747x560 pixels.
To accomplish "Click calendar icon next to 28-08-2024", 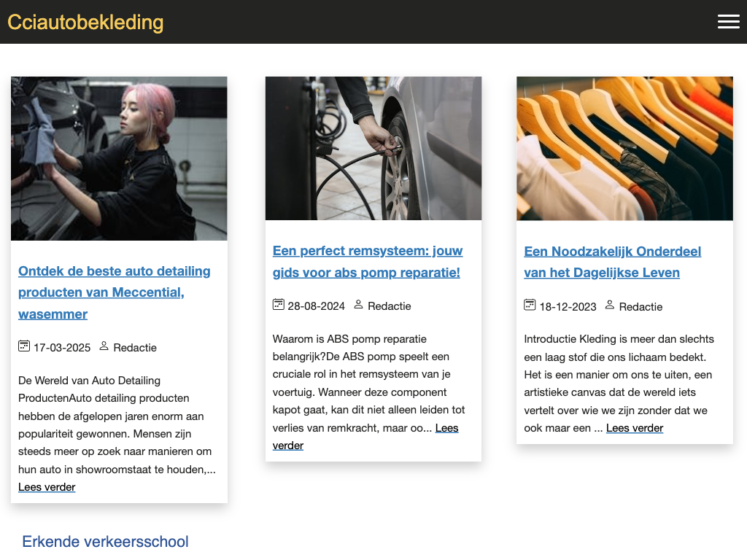I will click(279, 305).
